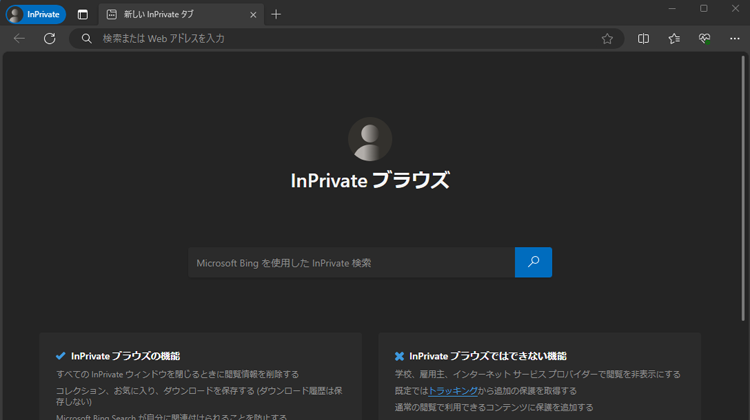Screen dimensions: 750x420
Task: Click the InPrivate ブラウズ heading
Action: click(370, 180)
